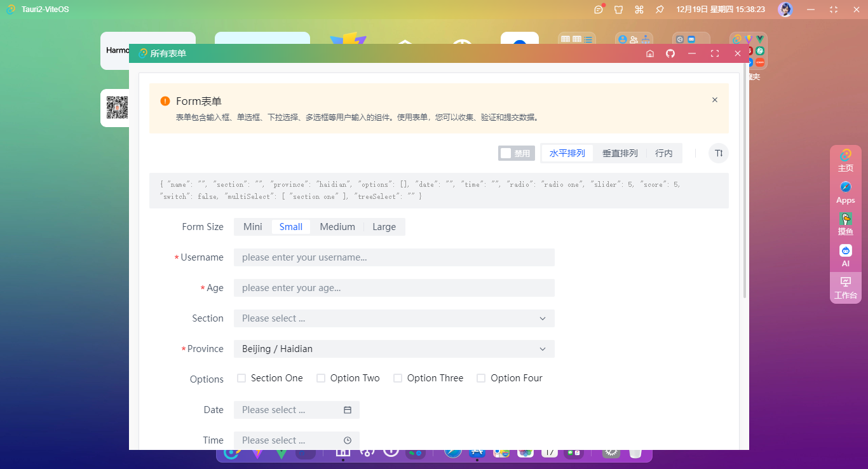Screen dimensions: 868x469
Task: Open the GitHub icon in form window titlebar
Action: (670, 53)
